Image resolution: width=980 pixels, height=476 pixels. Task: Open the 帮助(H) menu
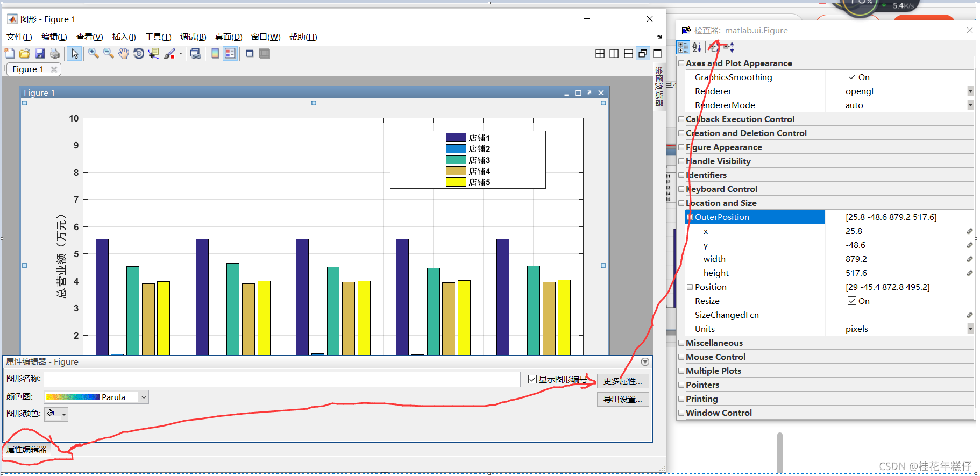tap(303, 37)
